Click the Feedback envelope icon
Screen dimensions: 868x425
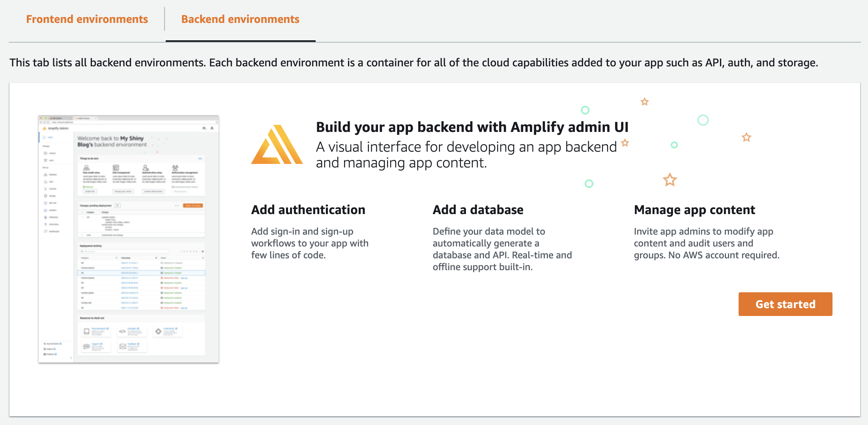[122, 346]
